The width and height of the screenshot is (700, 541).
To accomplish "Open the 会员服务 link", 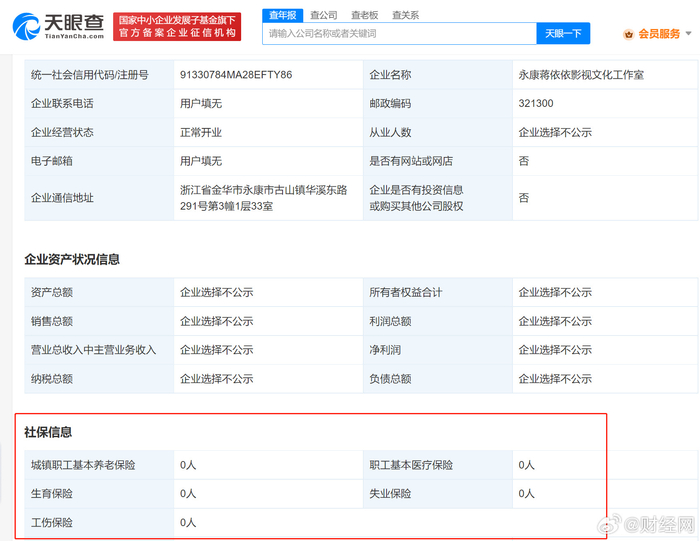I will pyautogui.click(x=659, y=34).
